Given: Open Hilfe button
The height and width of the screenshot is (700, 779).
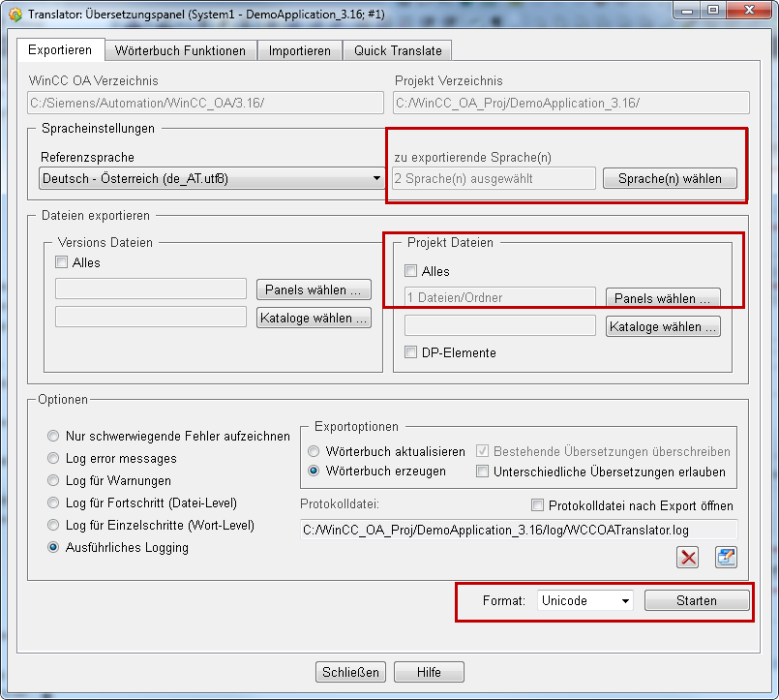Looking at the screenshot, I should click(x=429, y=672).
